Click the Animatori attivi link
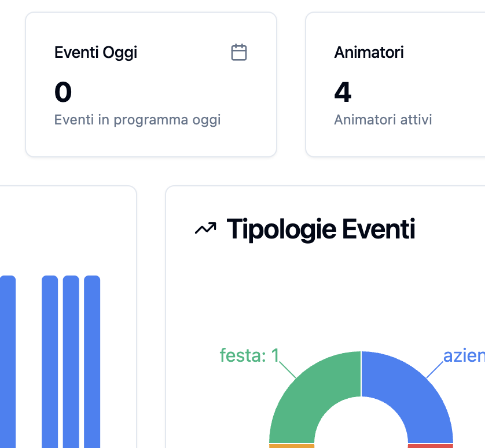Screen dimensions: 485x448 [x=383, y=120]
